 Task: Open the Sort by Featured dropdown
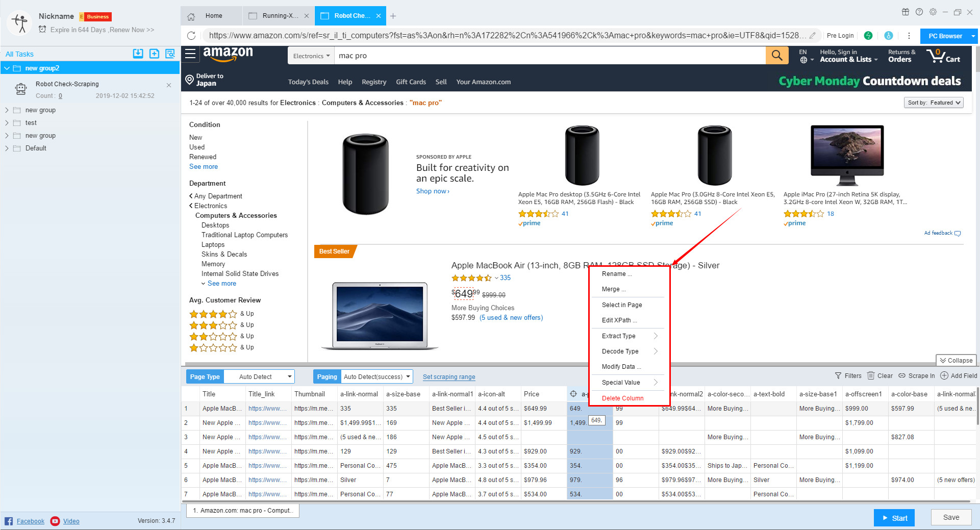[934, 103]
